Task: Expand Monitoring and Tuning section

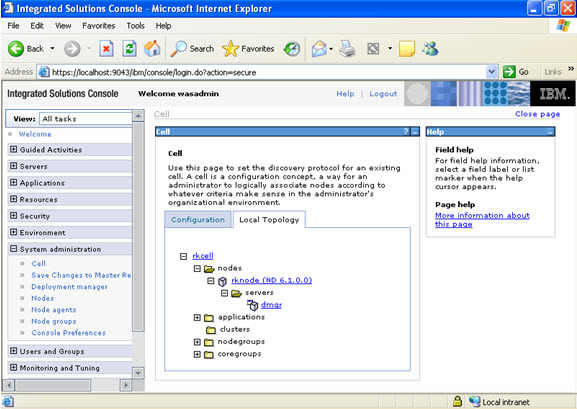Action: coord(14,367)
